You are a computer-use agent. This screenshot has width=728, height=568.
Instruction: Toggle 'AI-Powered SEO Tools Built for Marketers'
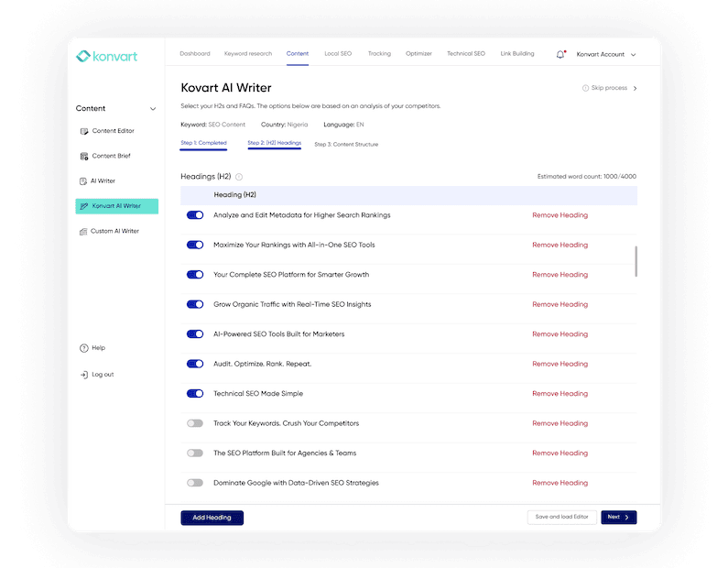point(195,333)
